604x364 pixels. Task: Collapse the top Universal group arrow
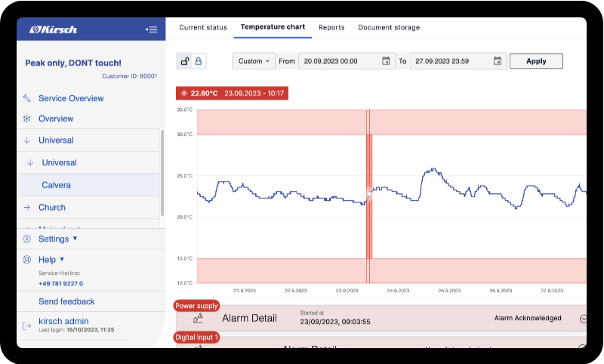coord(26,140)
